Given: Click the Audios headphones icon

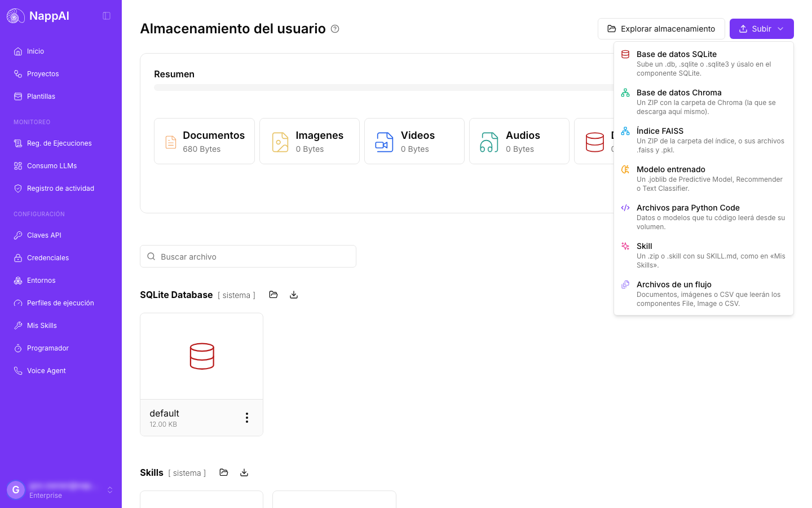Looking at the screenshot, I should pyautogui.click(x=489, y=142).
